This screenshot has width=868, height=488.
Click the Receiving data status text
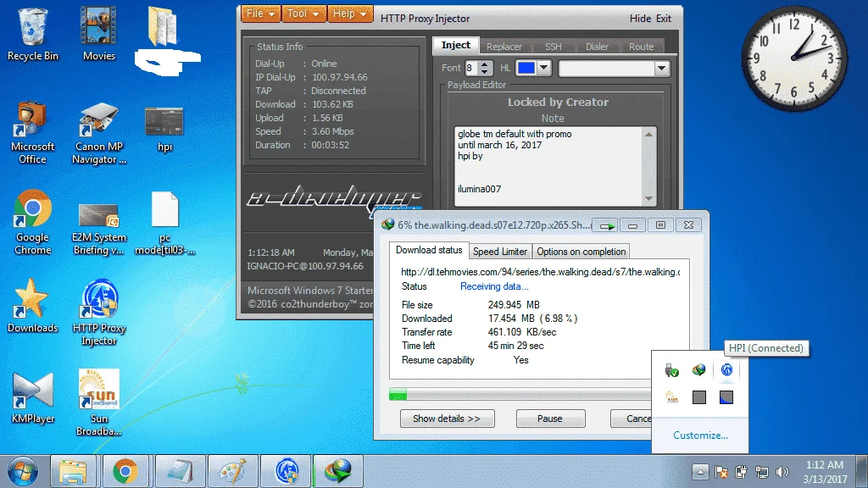pyautogui.click(x=494, y=286)
